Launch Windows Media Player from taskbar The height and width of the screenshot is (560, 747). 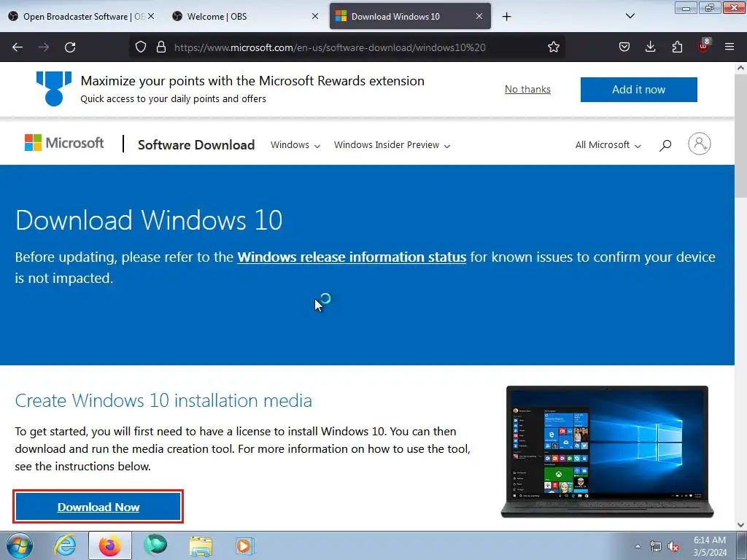(x=245, y=545)
